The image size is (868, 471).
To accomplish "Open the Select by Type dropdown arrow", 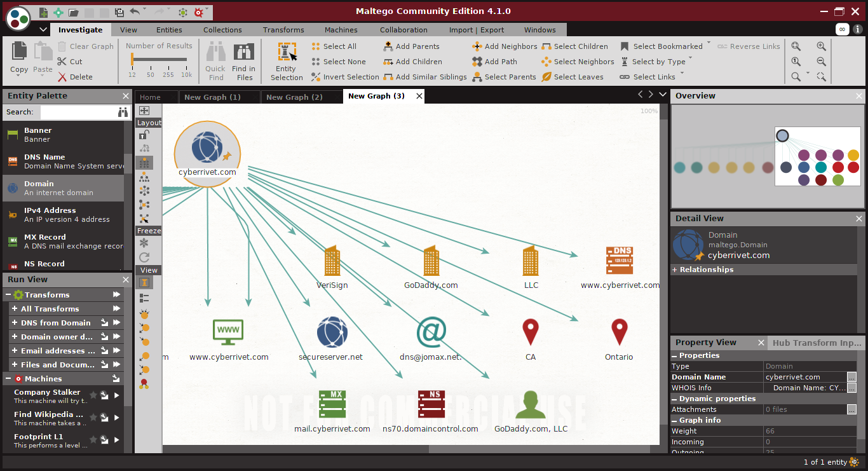I will point(691,59).
